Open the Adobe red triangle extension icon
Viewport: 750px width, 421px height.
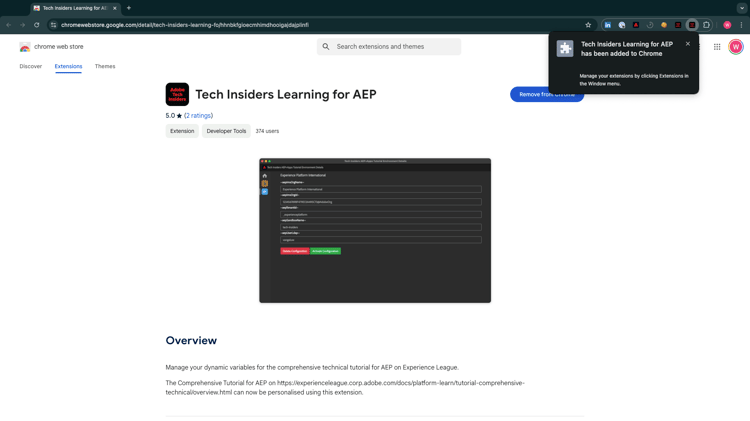tap(636, 25)
